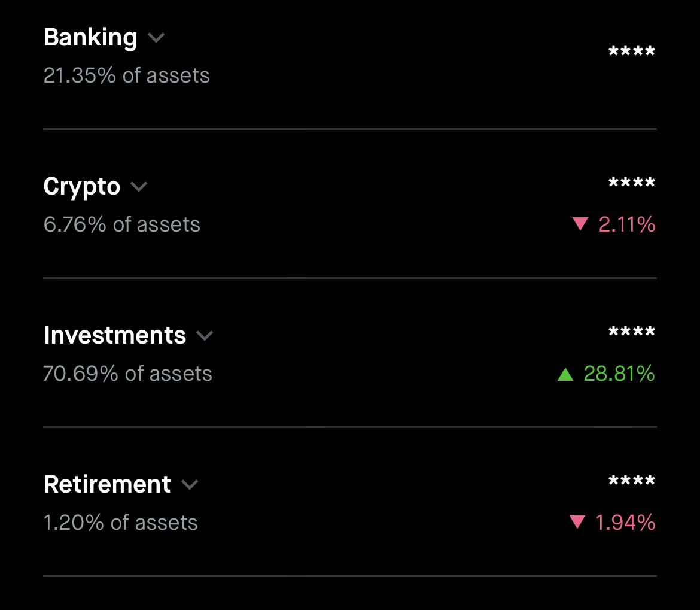Reveal hidden Banking balance asterisks

point(632,51)
